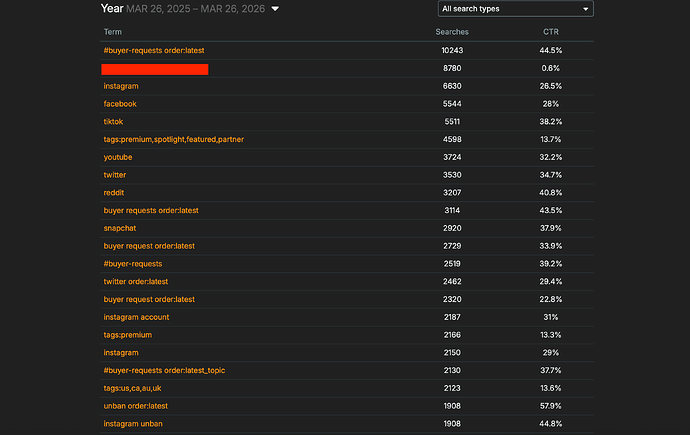Open the tiktok search term
This screenshot has width=690, height=435.
pyautogui.click(x=113, y=122)
